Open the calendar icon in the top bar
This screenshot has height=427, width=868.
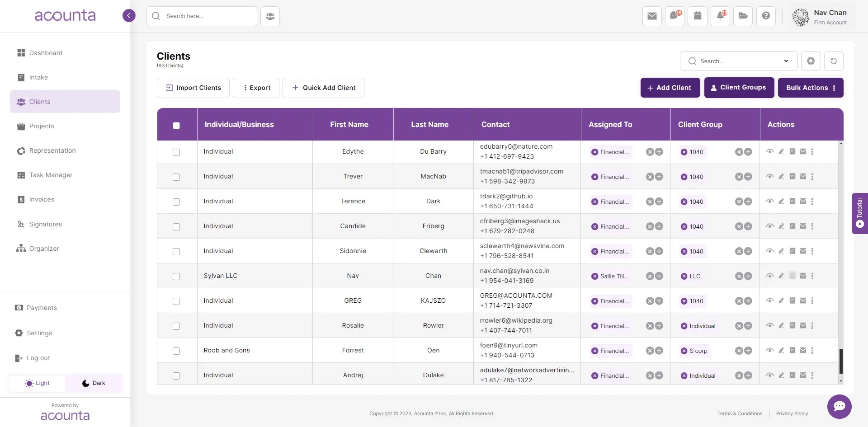(x=698, y=16)
